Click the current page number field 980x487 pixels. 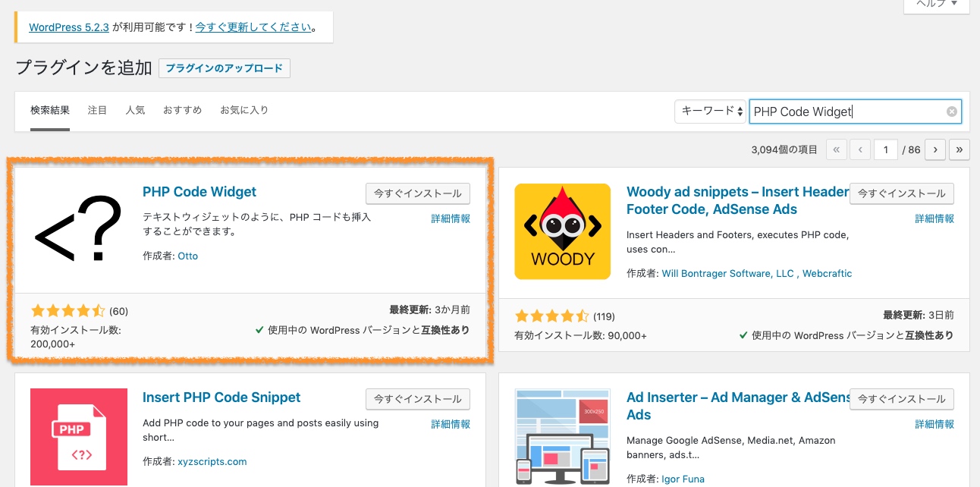click(885, 149)
